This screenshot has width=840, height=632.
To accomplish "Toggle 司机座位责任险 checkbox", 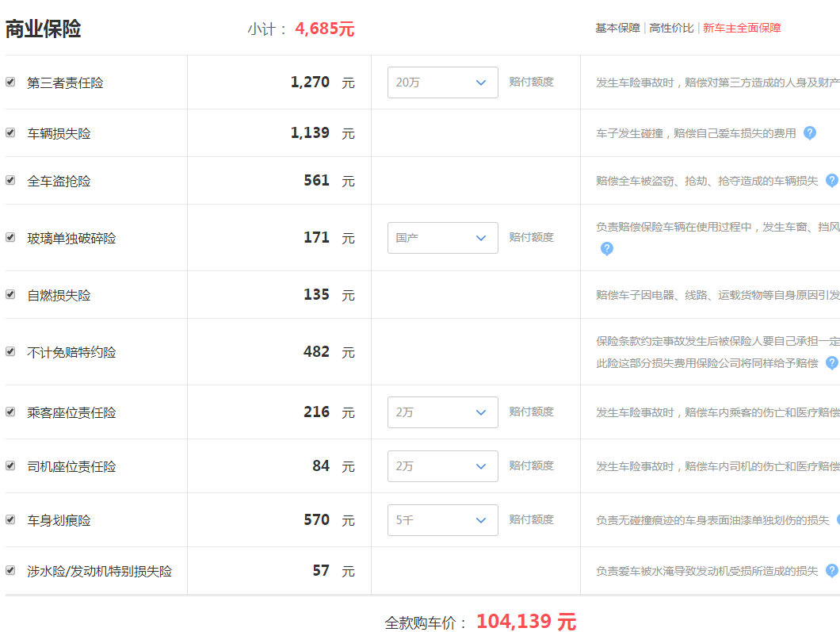I will 10,465.
